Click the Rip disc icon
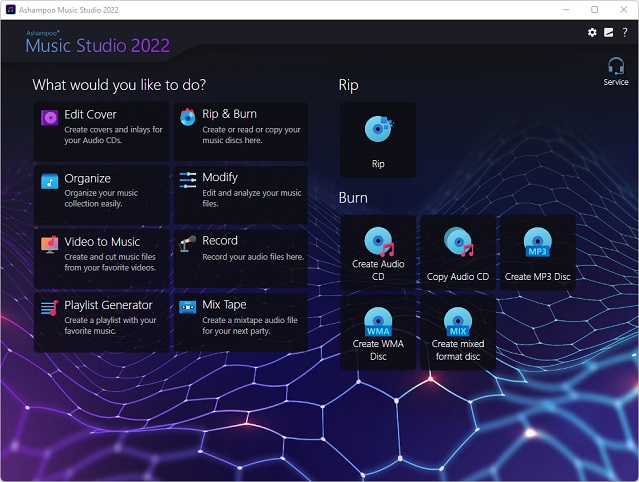Image resolution: width=639 pixels, height=482 pixels. [379, 129]
